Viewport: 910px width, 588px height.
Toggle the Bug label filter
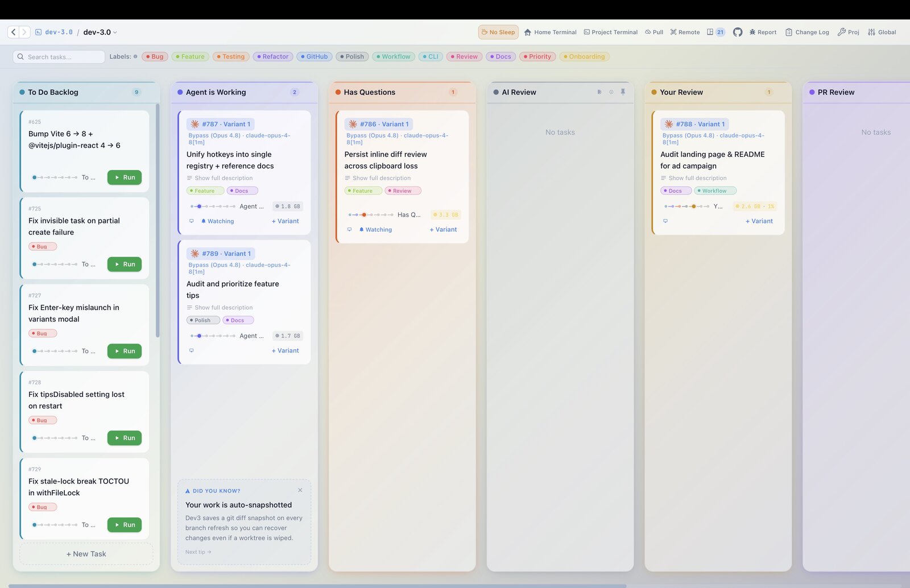point(155,57)
